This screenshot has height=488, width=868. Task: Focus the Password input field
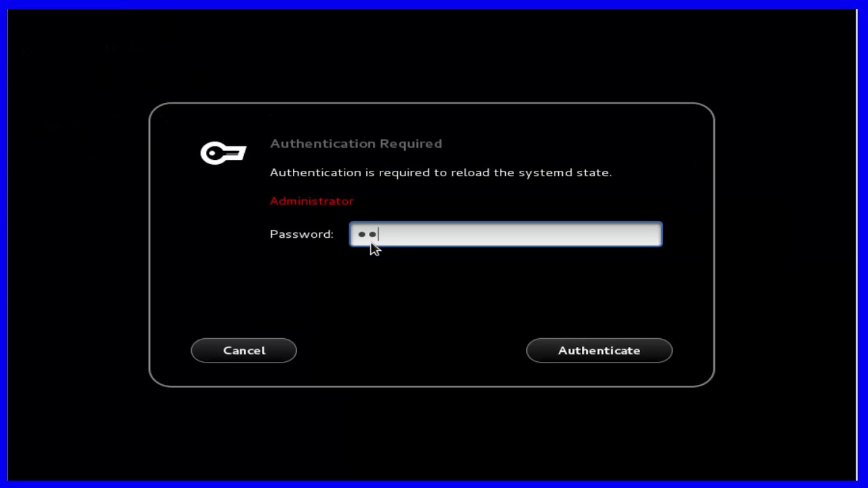click(x=506, y=234)
